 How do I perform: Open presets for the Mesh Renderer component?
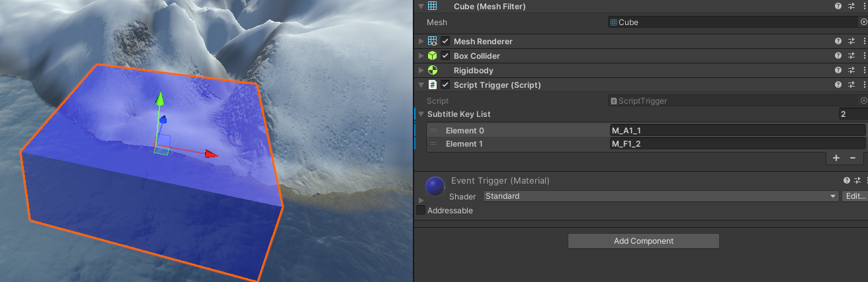[851, 41]
